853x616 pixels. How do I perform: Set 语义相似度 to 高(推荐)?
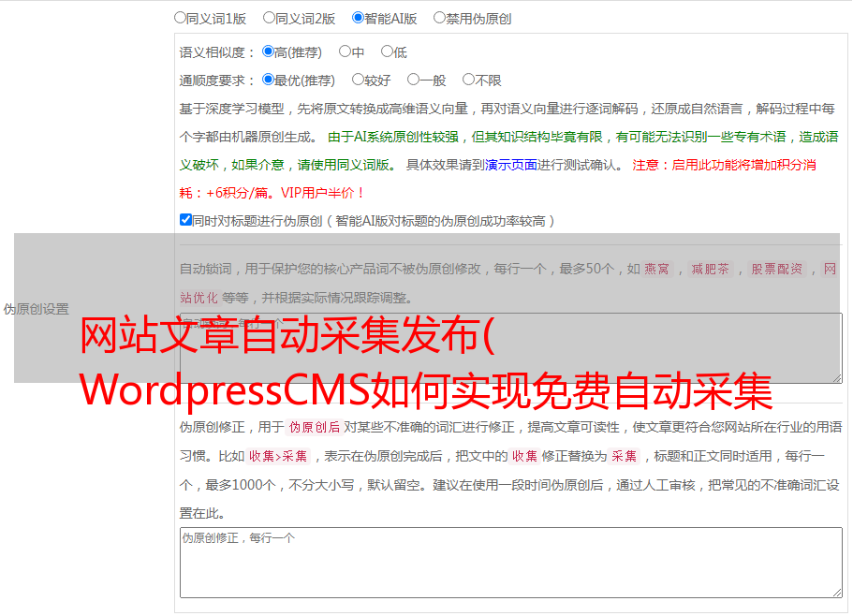[268, 51]
